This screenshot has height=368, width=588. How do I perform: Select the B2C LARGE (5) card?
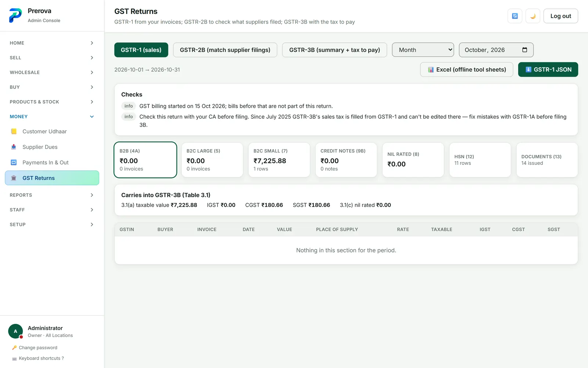212,160
